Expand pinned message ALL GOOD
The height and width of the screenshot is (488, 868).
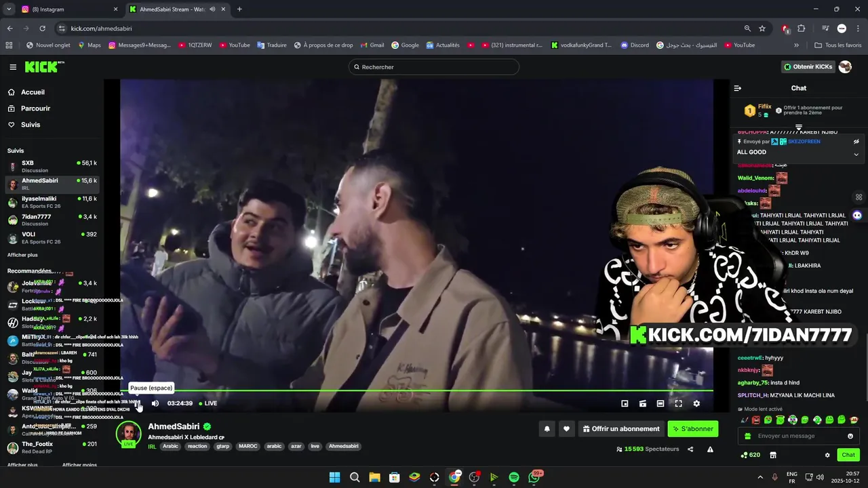click(x=856, y=154)
